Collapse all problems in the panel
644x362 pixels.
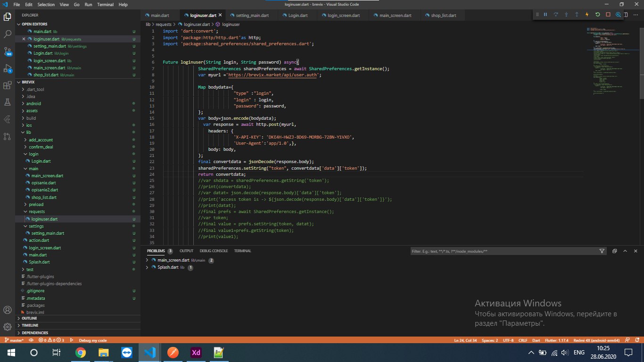(x=614, y=251)
